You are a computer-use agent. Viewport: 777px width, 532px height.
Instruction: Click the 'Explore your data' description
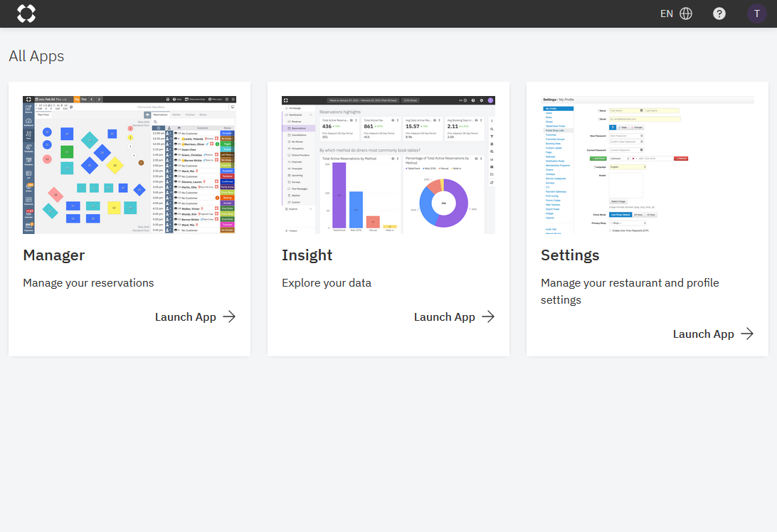326,283
